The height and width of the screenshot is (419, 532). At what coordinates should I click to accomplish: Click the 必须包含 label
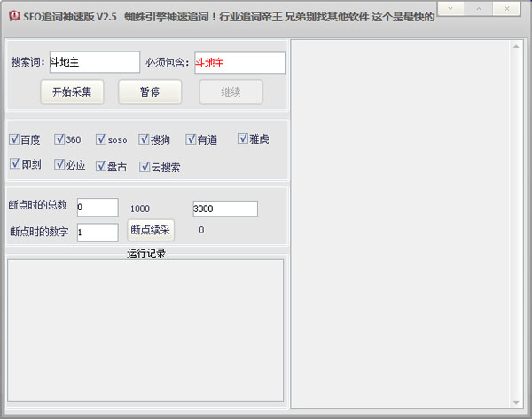(168, 62)
